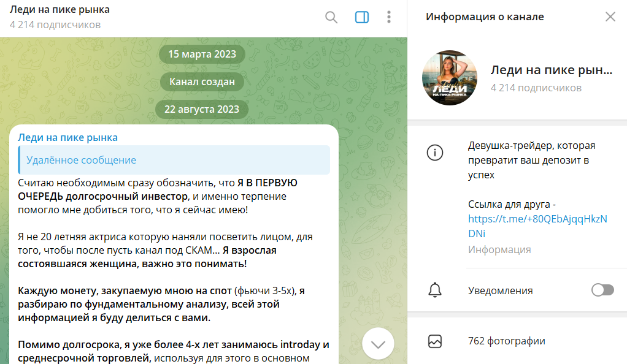Click subscriber count in info panel
Screen dimensions: 627x364
pos(536,88)
